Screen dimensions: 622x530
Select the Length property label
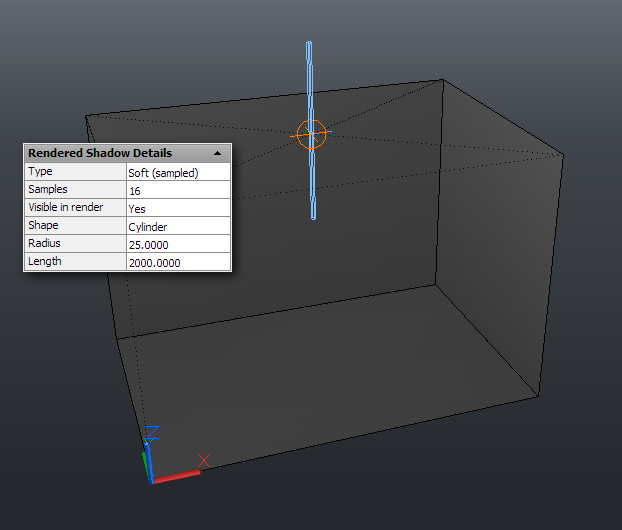click(45, 261)
